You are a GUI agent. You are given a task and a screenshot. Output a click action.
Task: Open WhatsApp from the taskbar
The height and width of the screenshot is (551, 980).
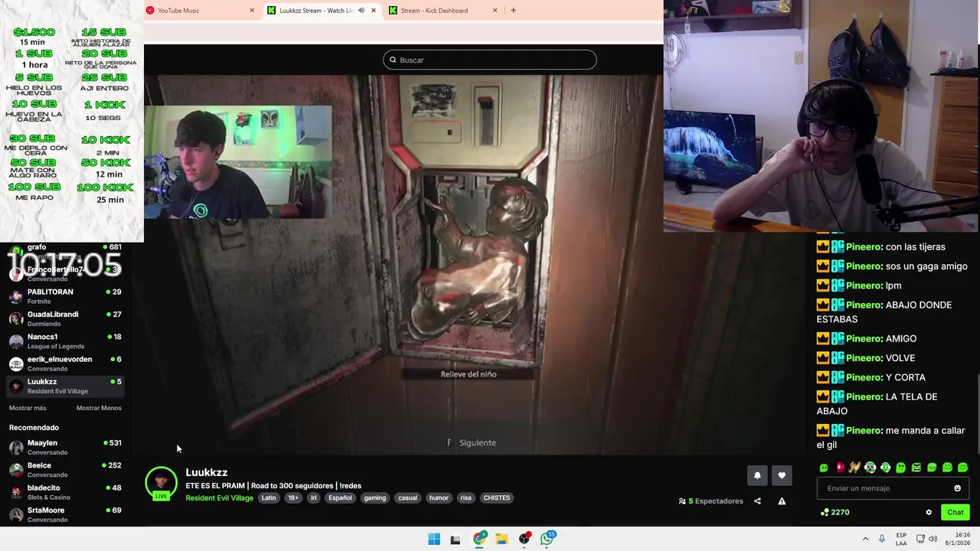(x=547, y=539)
